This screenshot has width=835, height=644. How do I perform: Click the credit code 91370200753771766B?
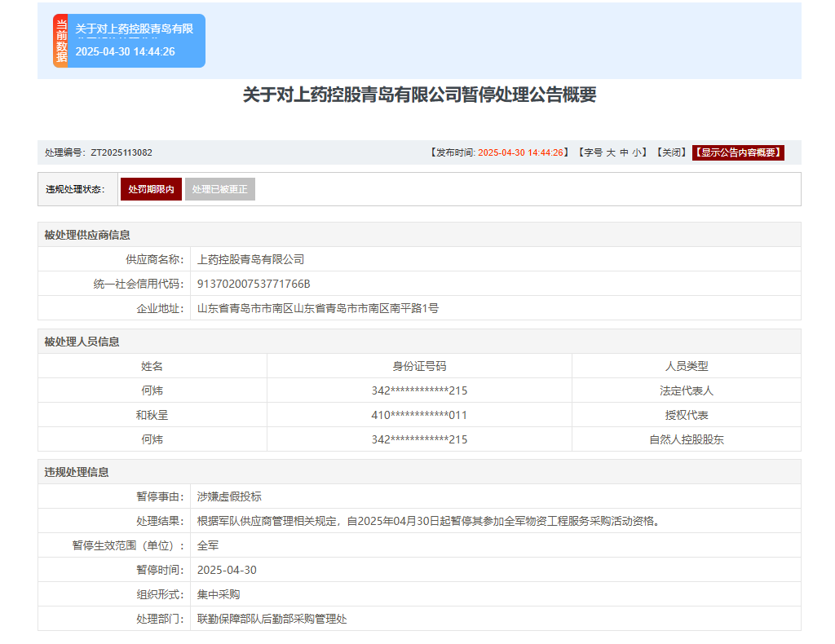(x=254, y=285)
